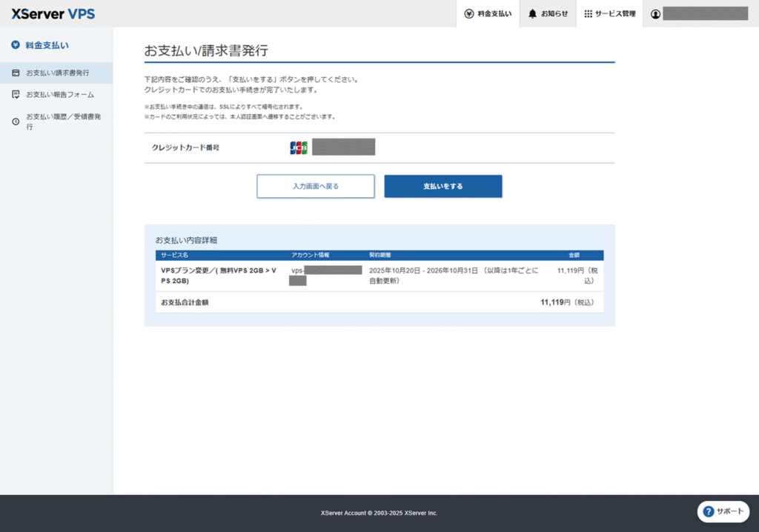This screenshot has width=759, height=532.
Task: Click the grid icon beside サービス管理
Action: 588,13
